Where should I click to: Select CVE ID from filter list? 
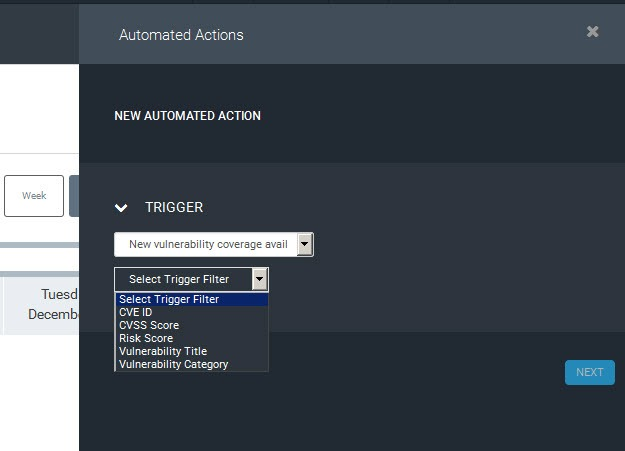[x=136, y=312]
